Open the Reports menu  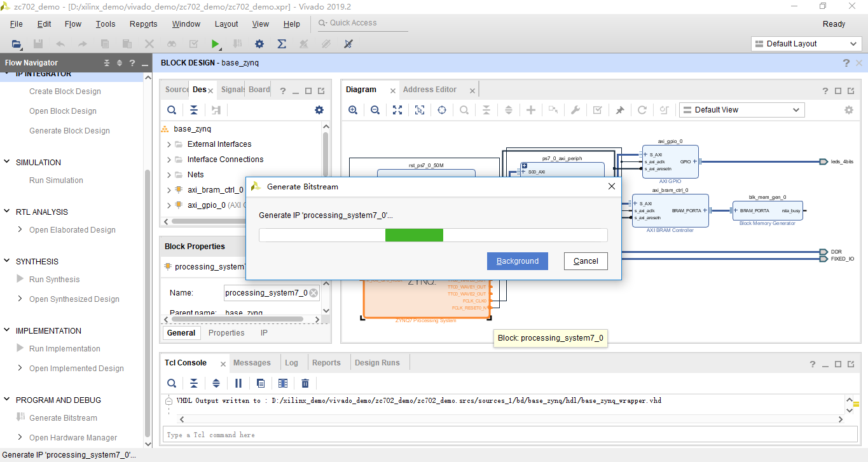[143, 24]
